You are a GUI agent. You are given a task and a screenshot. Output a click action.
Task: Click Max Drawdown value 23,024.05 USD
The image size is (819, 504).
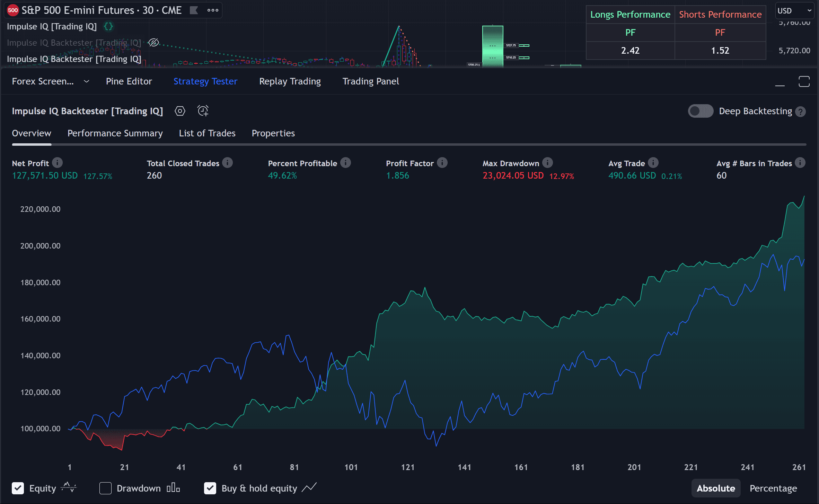tap(513, 175)
